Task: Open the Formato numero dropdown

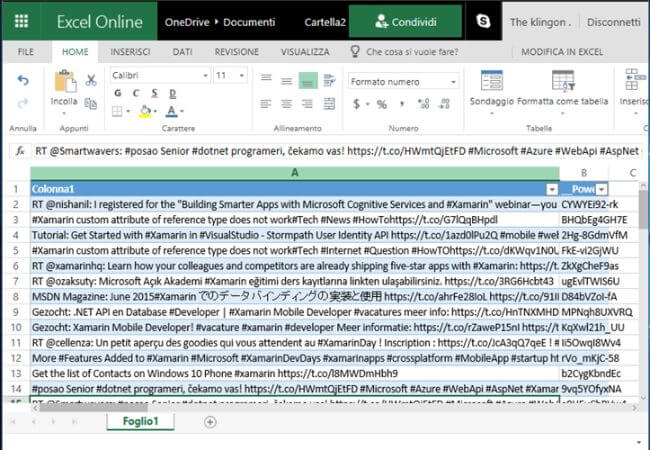Action: click(454, 82)
